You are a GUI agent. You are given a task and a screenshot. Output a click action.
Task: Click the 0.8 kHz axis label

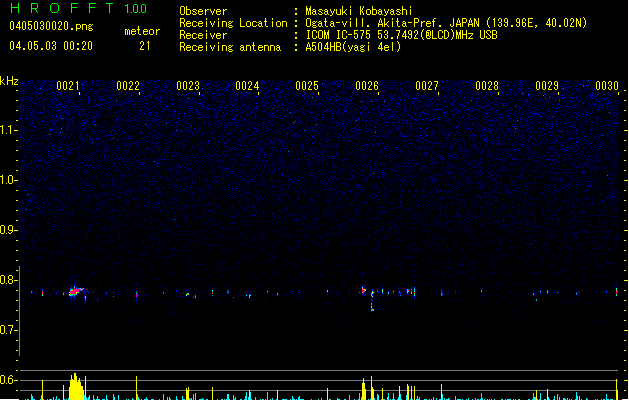pos(8,280)
